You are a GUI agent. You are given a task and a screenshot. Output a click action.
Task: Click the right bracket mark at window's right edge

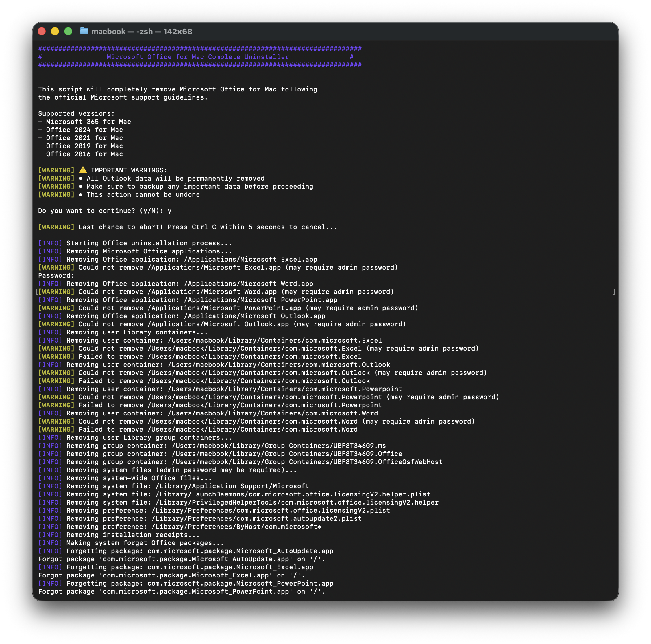click(614, 292)
